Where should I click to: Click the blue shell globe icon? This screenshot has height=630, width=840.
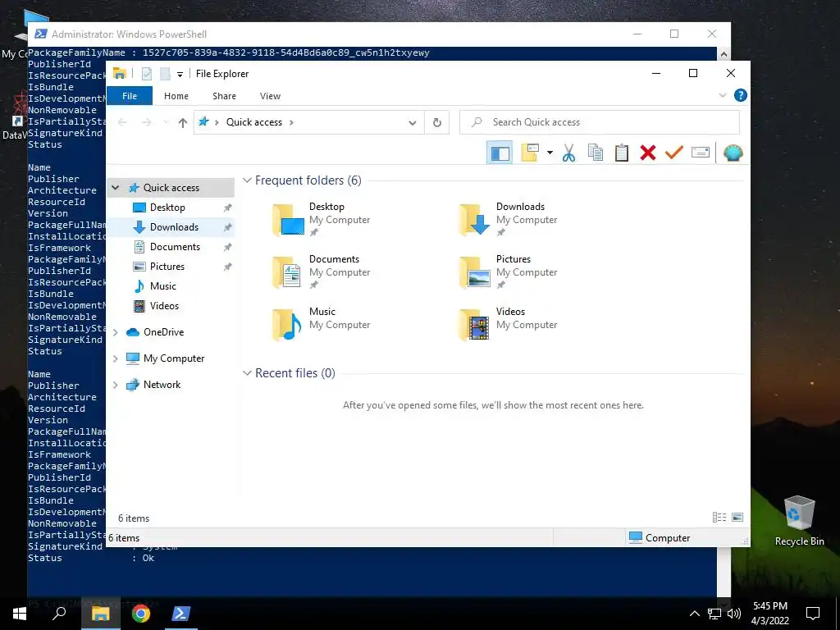[x=733, y=153]
